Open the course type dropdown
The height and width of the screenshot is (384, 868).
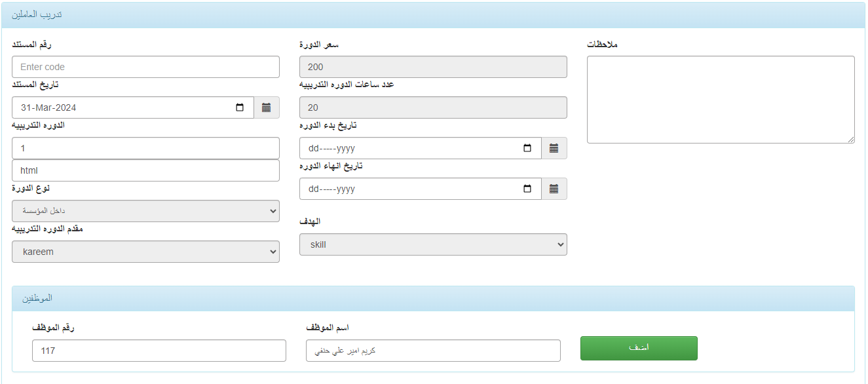click(x=145, y=211)
